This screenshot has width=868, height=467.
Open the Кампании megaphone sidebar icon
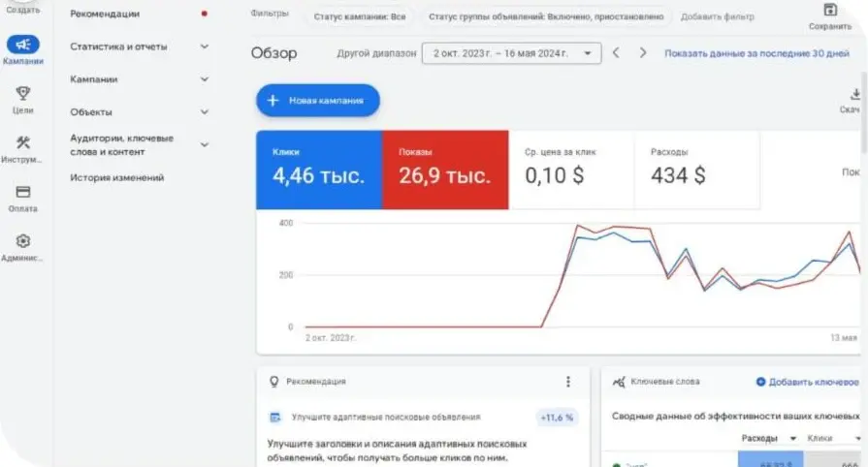pos(22,45)
